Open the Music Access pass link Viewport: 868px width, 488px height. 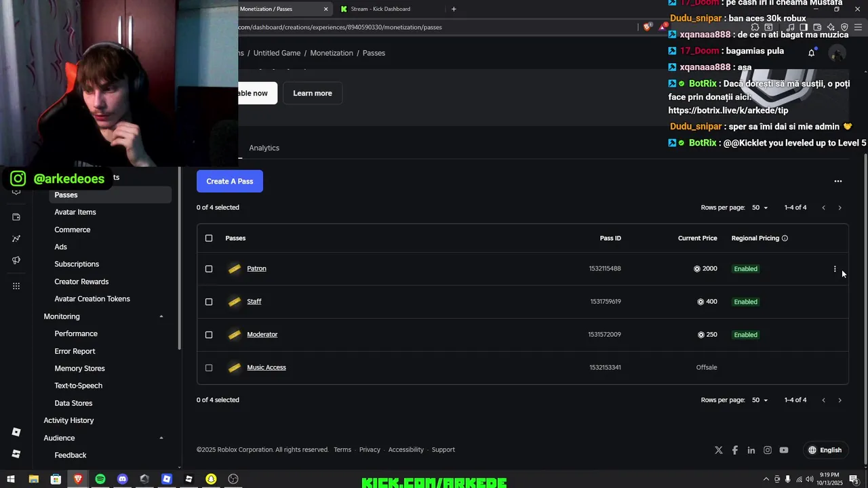[267, 368]
